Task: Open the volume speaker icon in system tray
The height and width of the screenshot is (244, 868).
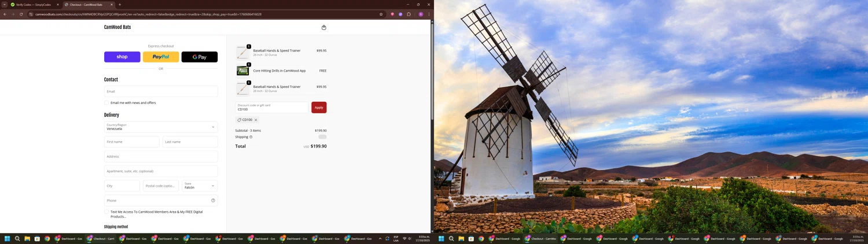Action: pos(410,238)
